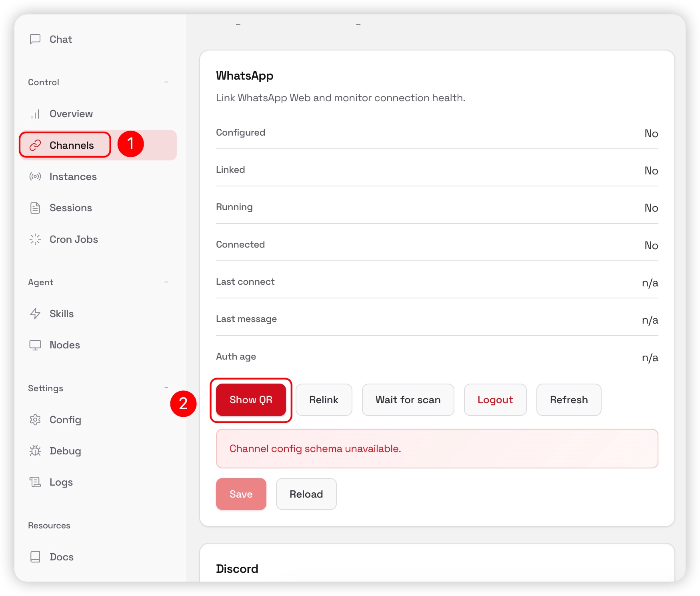
Task: Click the Docs book icon
Action: (x=35, y=557)
